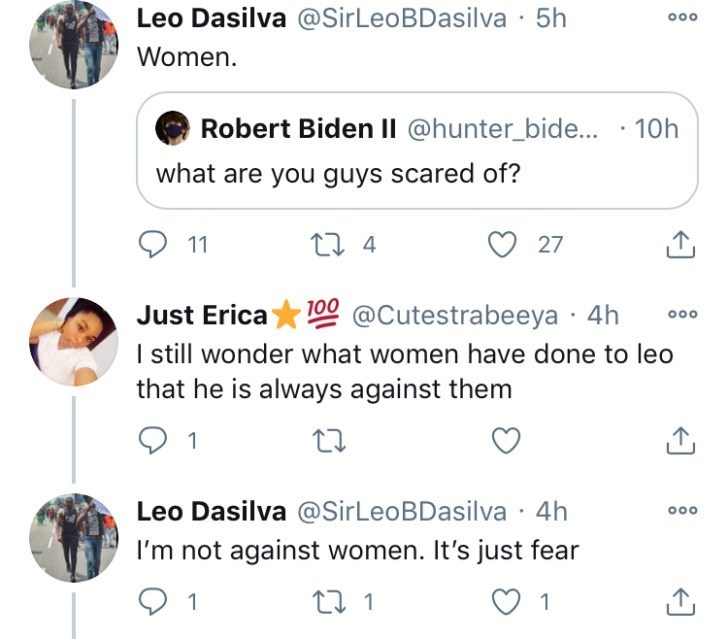The image size is (728, 639).
Task: Like Just Erica's tweet
Action: point(509,440)
